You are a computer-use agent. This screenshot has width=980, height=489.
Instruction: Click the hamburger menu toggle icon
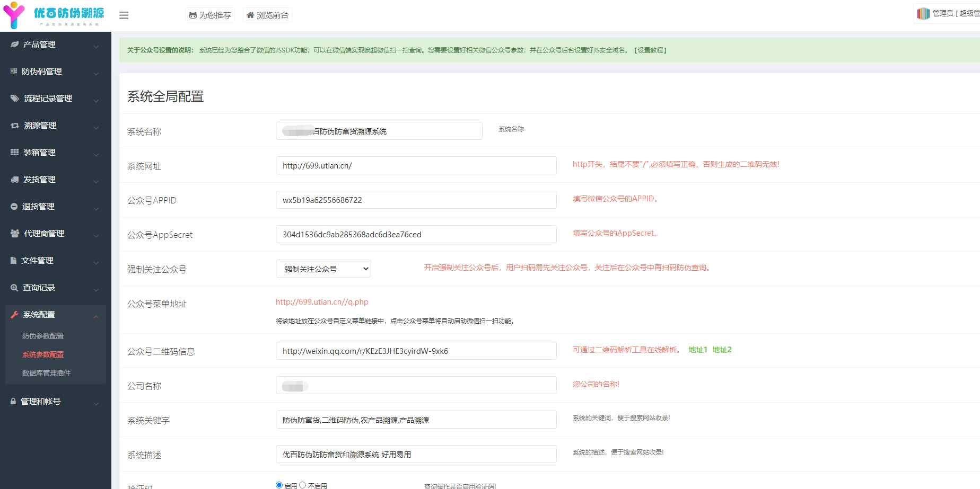tap(124, 15)
